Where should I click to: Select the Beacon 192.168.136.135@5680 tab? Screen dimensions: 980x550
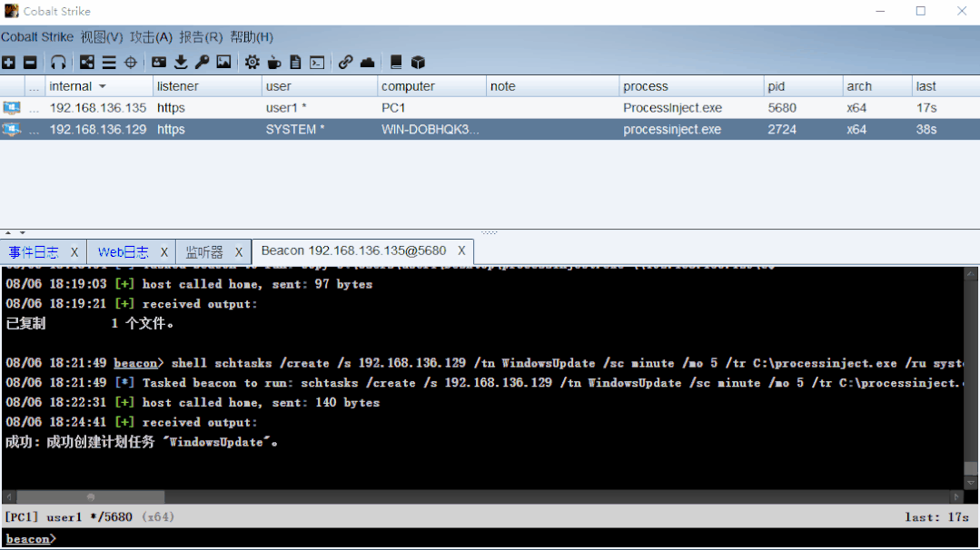353,251
